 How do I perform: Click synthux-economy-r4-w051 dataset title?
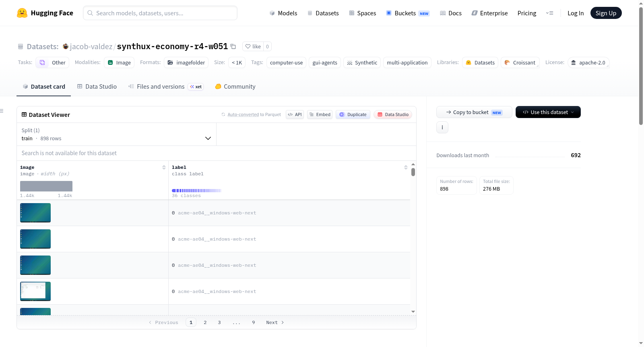(172, 46)
